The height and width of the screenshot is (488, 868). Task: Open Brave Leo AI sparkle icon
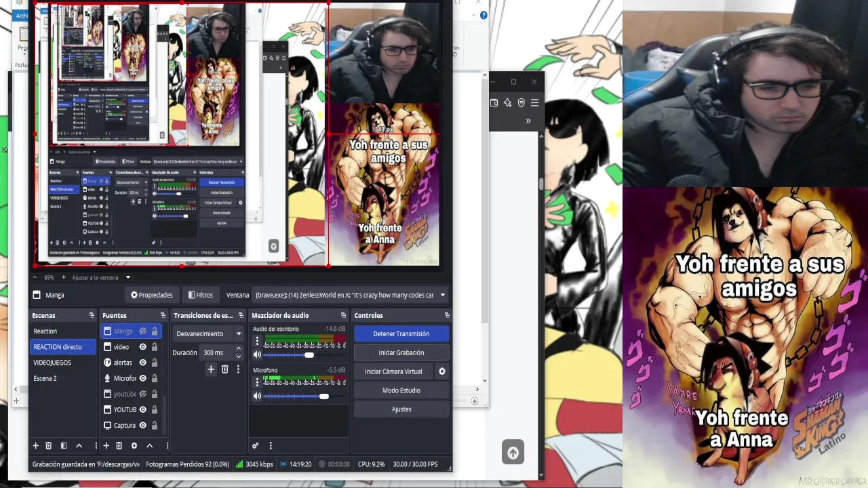pyautogui.click(x=507, y=103)
